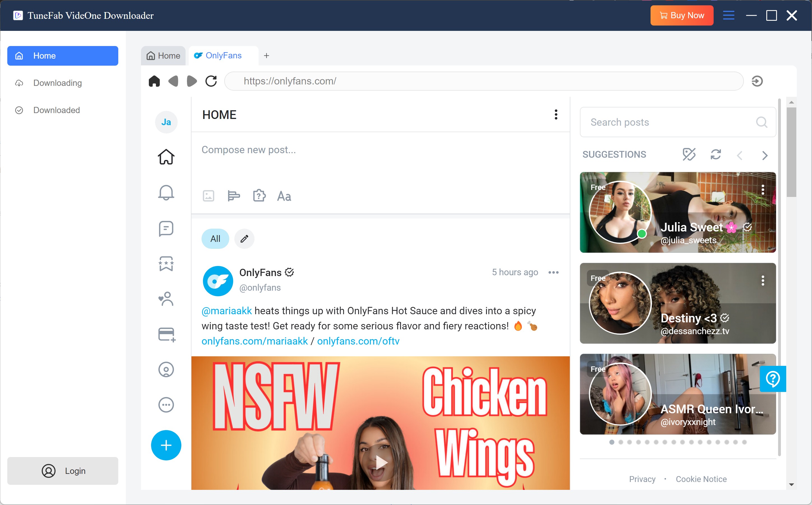Refresh the suggestions list
Image resolution: width=812 pixels, height=505 pixels.
[x=716, y=154]
